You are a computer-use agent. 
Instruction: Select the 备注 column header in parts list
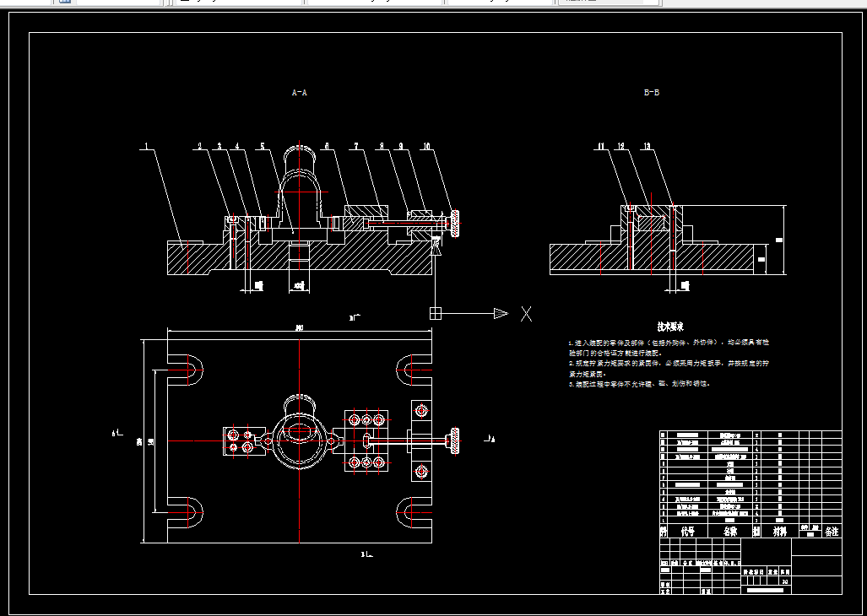tap(832, 532)
